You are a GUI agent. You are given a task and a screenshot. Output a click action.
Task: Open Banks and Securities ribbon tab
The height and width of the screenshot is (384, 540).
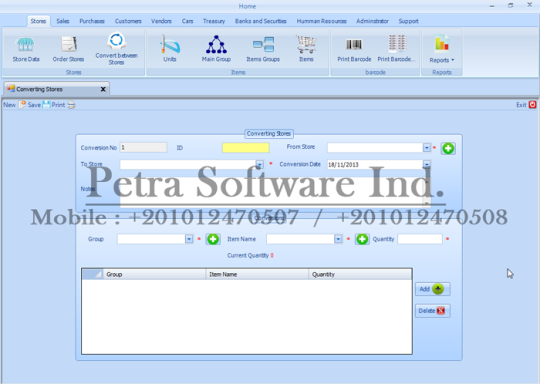261,21
